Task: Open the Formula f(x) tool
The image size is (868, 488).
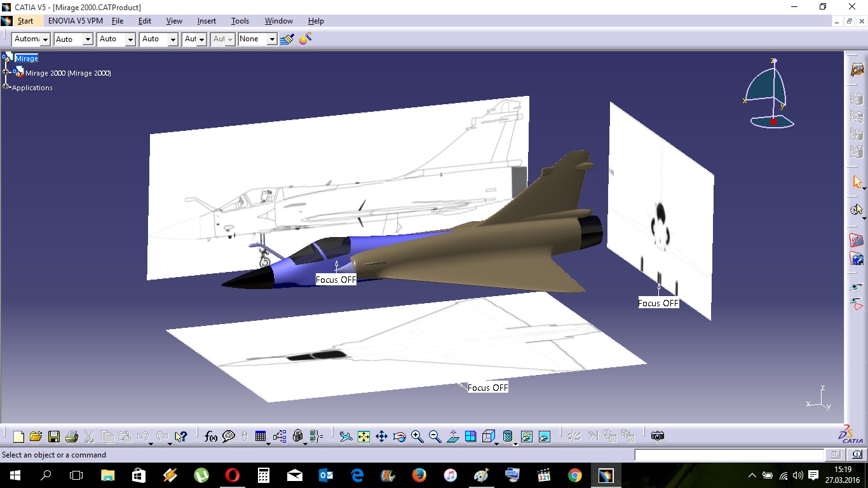Action: pos(211,437)
